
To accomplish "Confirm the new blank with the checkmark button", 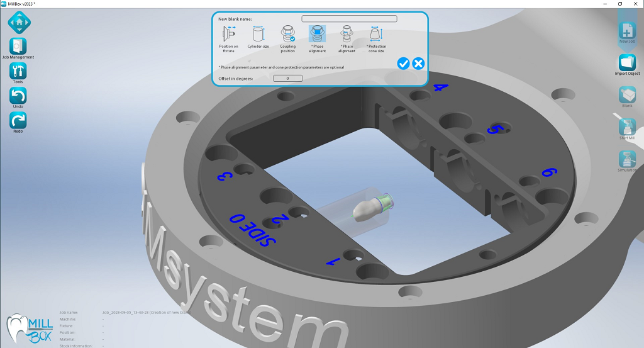I will [x=403, y=64].
